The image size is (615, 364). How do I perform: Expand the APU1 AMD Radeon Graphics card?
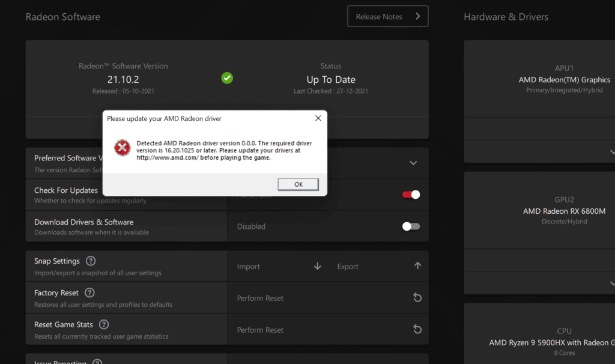(x=612, y=152)
